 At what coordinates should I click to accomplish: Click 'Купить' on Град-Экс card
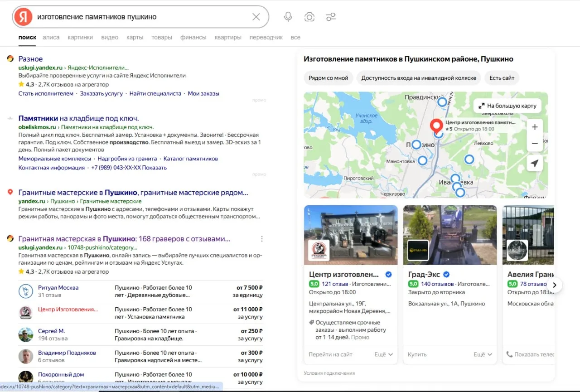417,354
